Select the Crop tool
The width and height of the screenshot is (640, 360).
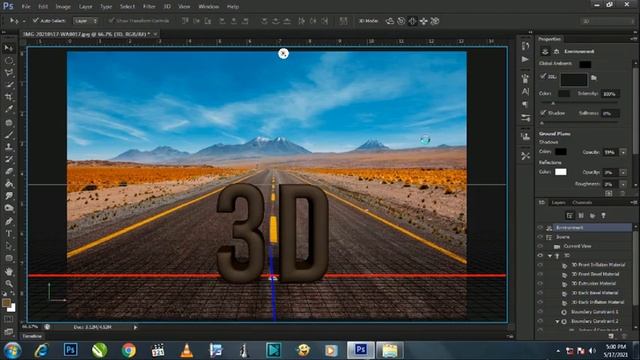(9, 97)
